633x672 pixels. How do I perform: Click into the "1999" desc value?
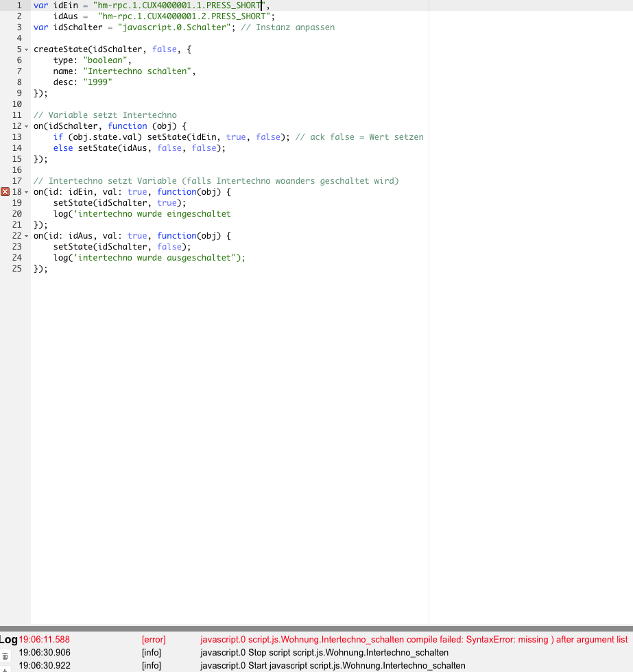tap(97, 82)
